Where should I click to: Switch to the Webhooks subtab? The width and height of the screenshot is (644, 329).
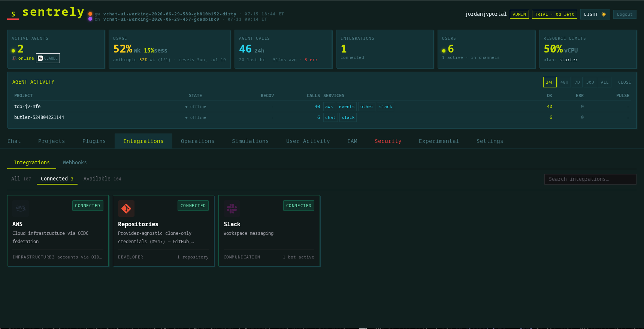click(x=75, y=162)
